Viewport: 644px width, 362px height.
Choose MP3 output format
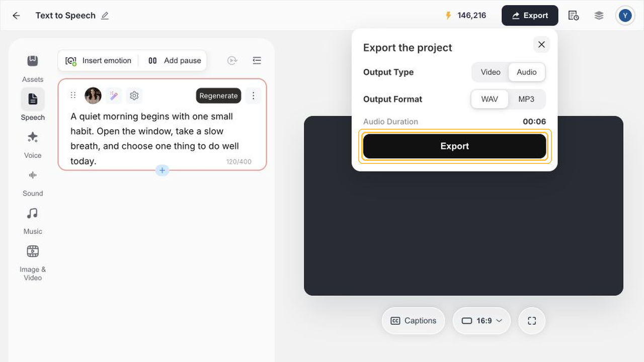[526, 99]
